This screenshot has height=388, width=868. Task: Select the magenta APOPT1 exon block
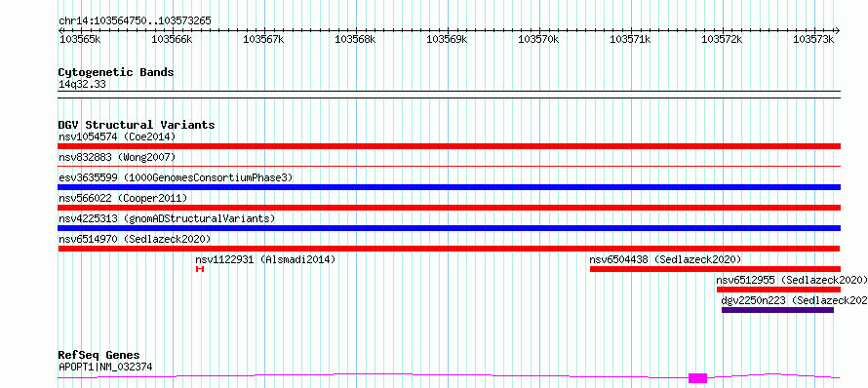click(697, 378)
